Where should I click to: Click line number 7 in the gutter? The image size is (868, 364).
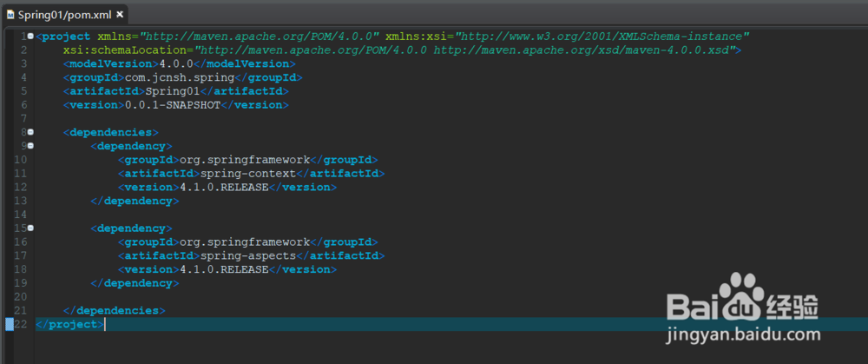tap(22, 118)
